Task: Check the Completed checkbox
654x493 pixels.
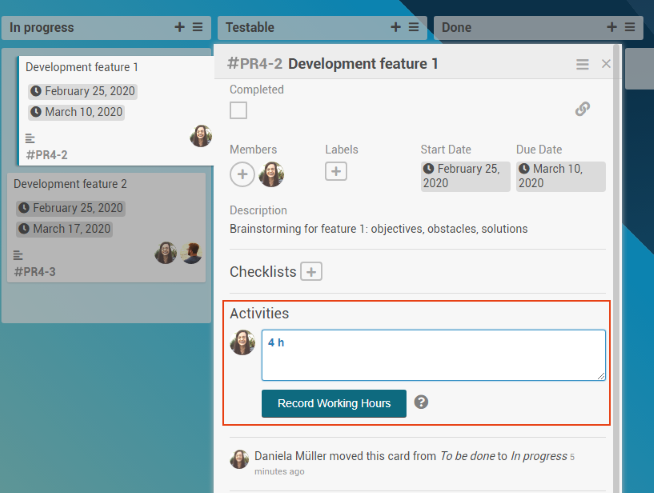Action: coord(238,110)
